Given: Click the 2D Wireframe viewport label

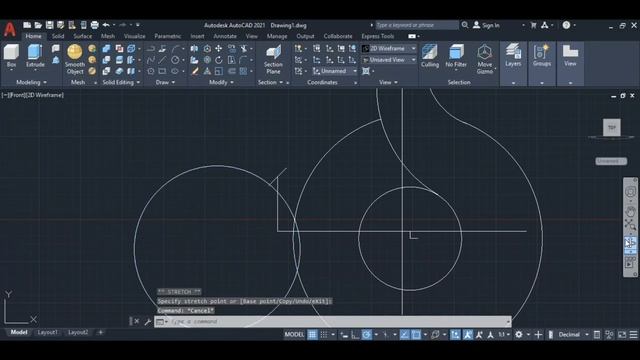Looking at the screenshot, I should [x=45, y=95].
